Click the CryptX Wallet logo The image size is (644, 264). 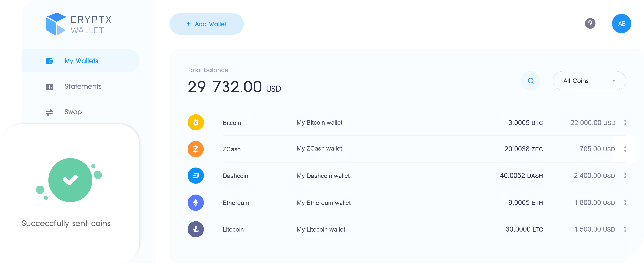click(x=79, y=24)
